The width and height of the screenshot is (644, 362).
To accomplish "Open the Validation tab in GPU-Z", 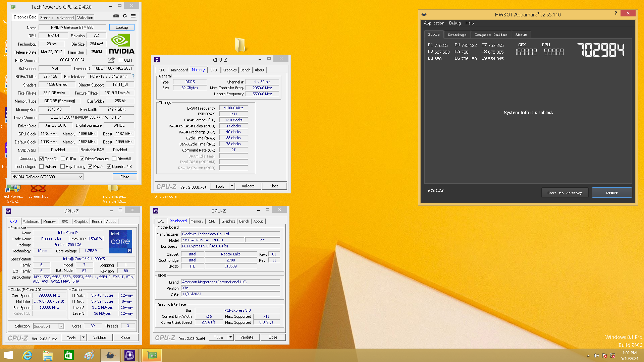I will 85,18.
